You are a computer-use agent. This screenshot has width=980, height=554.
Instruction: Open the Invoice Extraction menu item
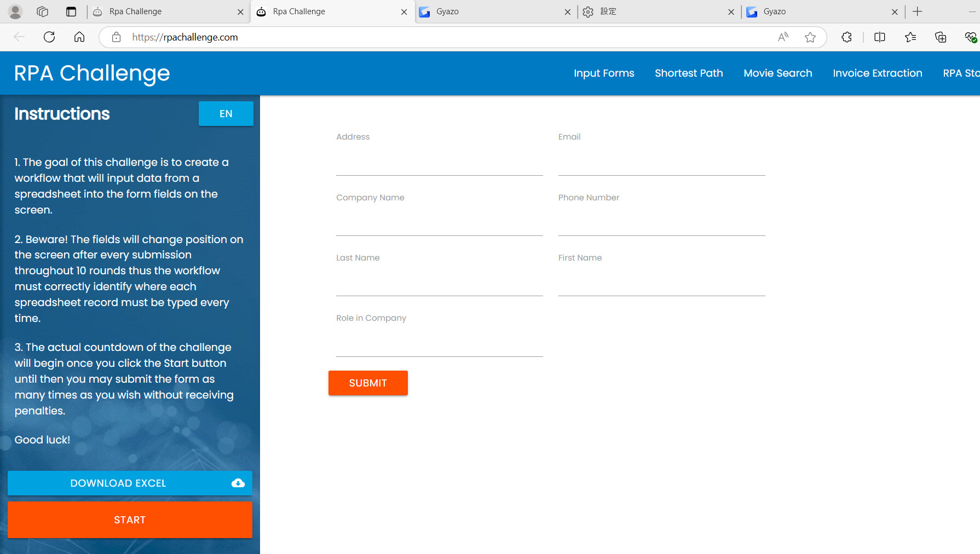[x=877, y=73]
